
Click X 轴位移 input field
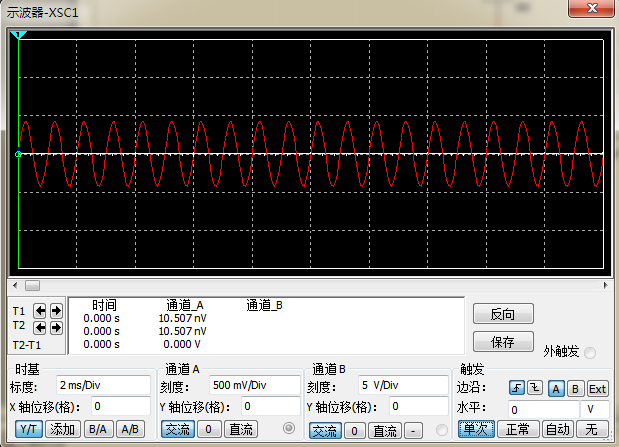(x=121, y=406)
